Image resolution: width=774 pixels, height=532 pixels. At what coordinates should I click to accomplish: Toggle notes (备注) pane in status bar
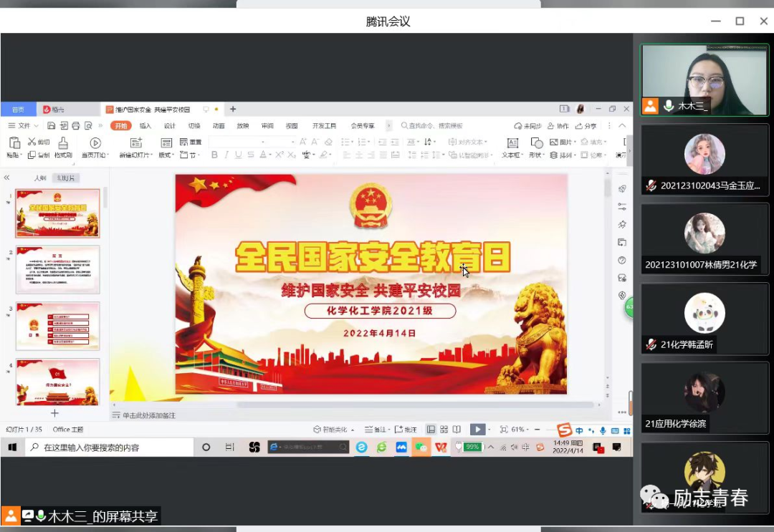pyautogui.click(x=374, y=430)
